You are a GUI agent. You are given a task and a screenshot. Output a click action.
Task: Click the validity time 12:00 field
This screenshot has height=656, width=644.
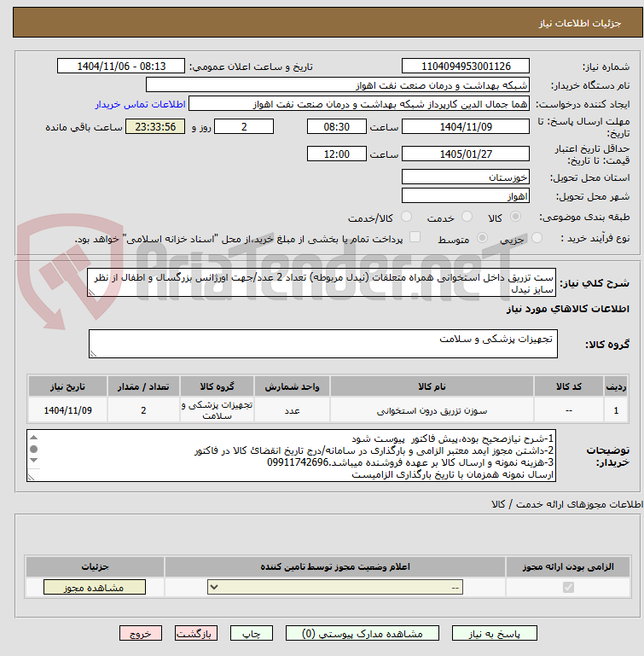click(337, 154)
